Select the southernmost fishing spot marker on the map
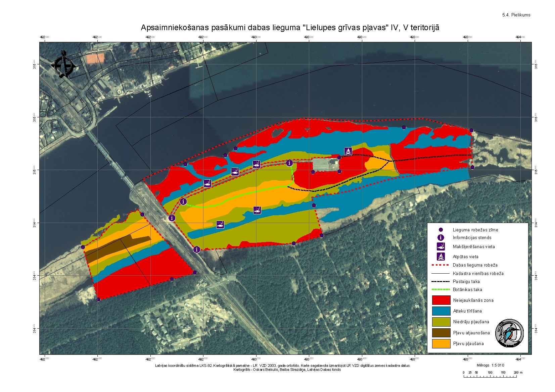This screenshot has height=392, width=555. coord(220,225)
